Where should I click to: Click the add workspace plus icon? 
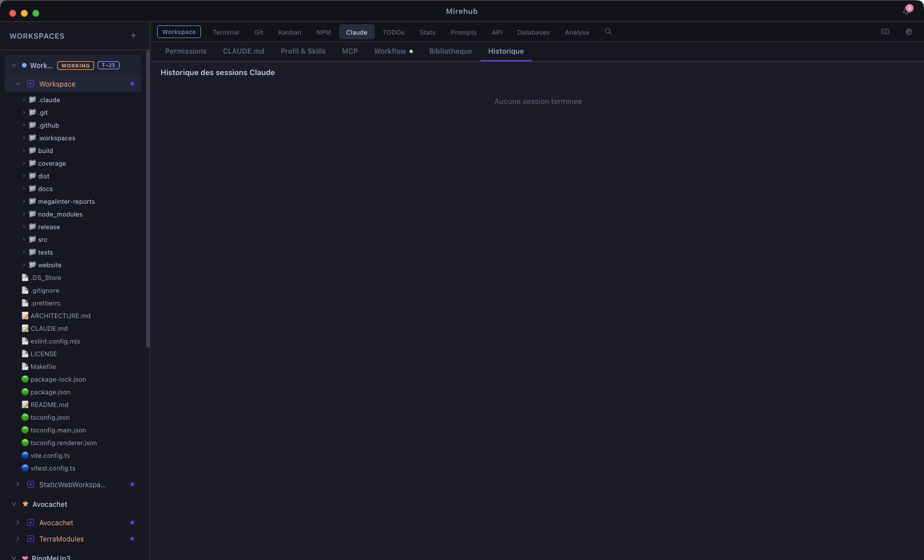point(133,36)
